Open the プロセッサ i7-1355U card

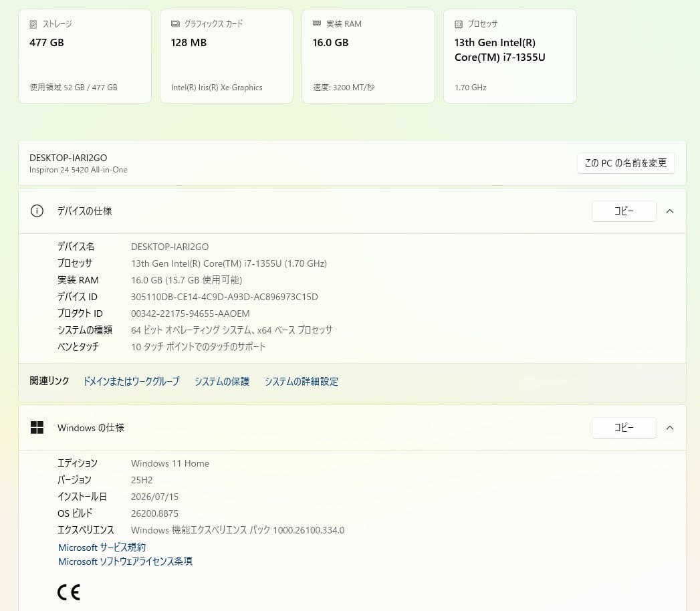tap(510, 56)
